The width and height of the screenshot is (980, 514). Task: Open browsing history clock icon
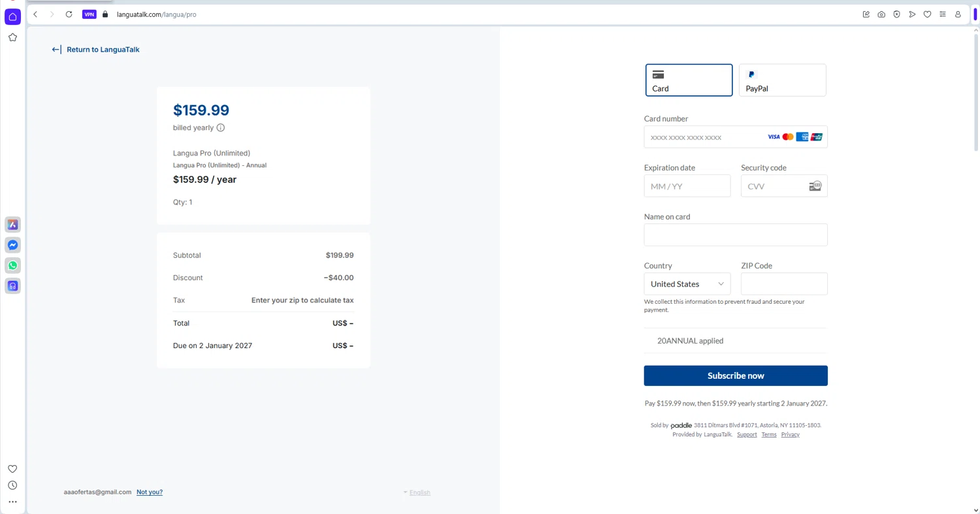[x=12, y=485]
